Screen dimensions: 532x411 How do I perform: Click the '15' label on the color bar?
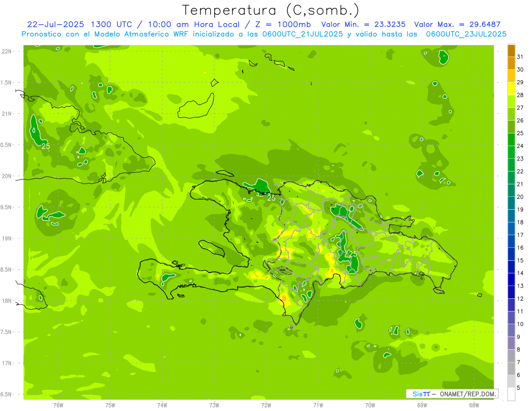520,261
